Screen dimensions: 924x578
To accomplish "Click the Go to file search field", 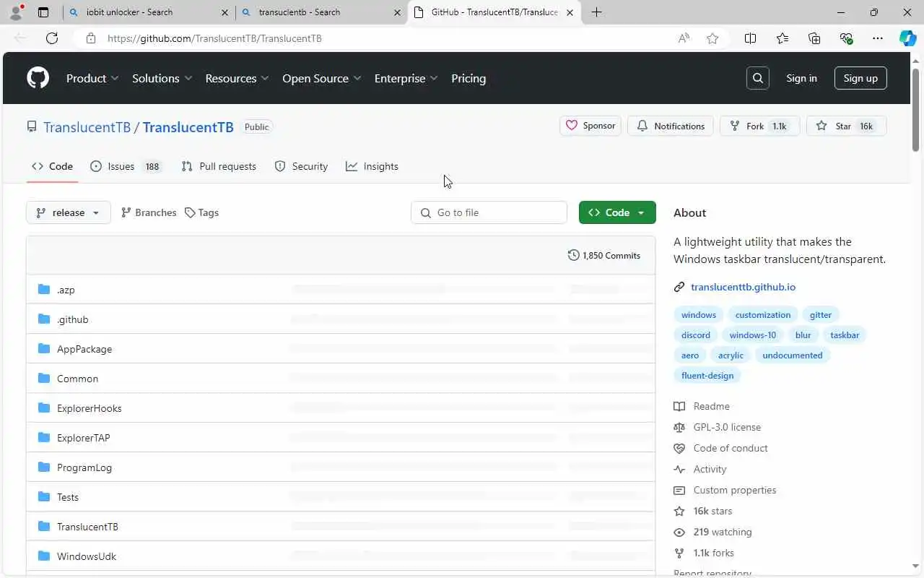I will click(x=489, y=212).
